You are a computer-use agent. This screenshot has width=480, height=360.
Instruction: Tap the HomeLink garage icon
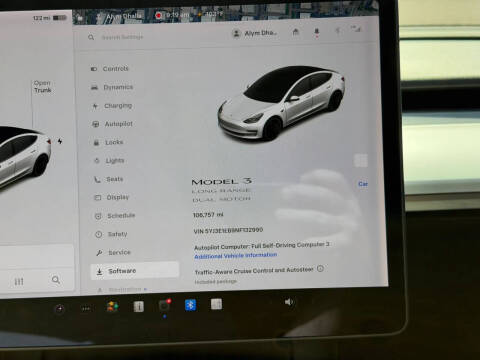point(295,32)
